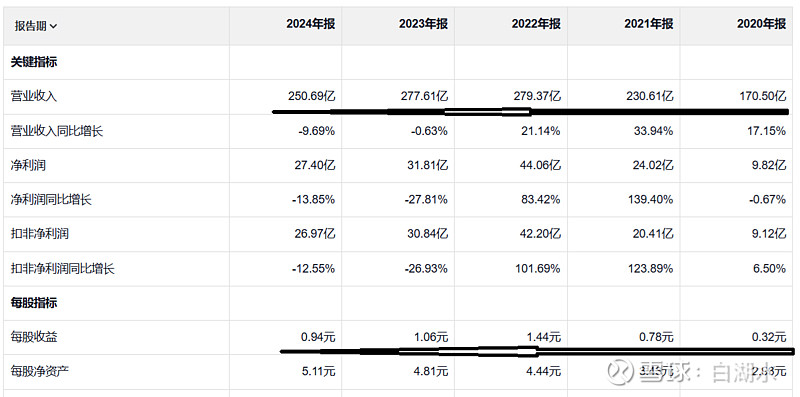
Task: Select the 101.69% growth cell for 2022
Action: (538, 268)
